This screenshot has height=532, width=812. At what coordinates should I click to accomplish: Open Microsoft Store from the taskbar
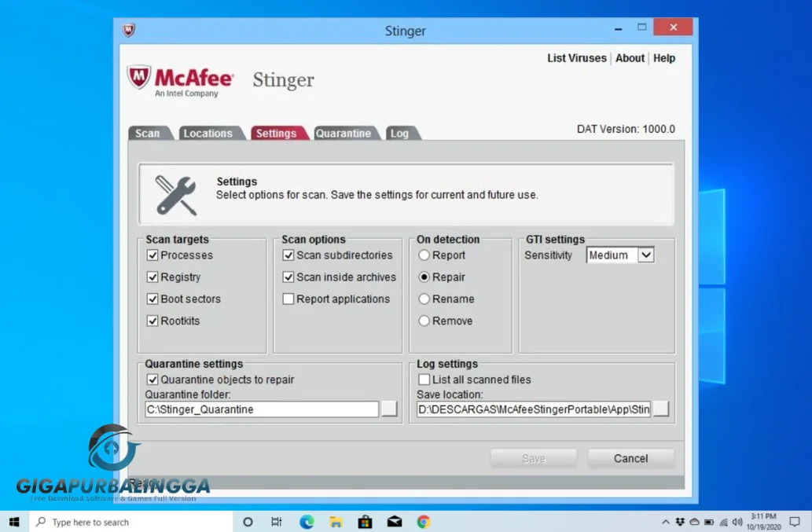click(x=365, y=522)
